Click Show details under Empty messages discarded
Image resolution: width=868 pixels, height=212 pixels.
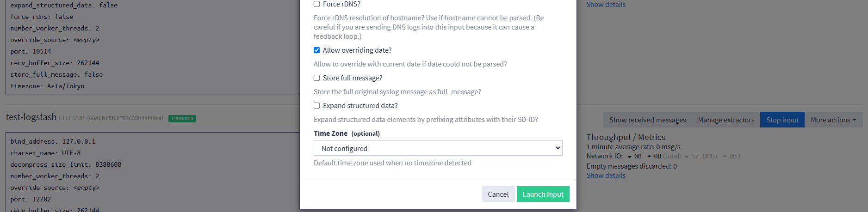pos(606,176)
